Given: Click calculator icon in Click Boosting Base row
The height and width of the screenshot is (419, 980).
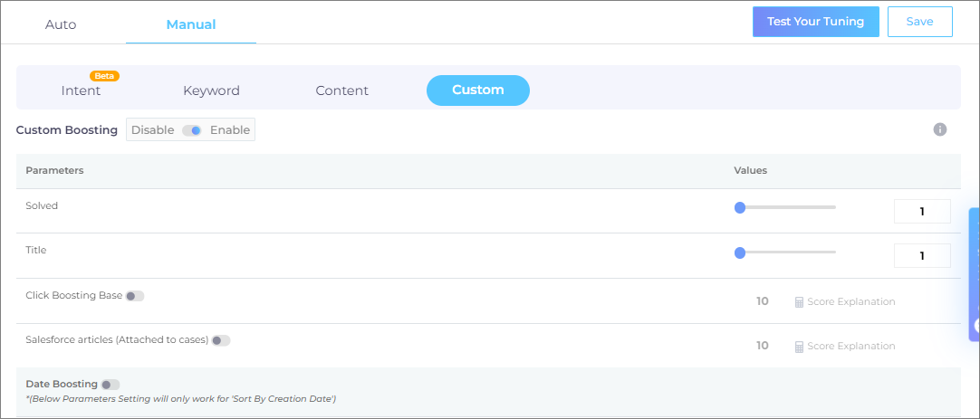Looking at the screenshot, I should pyautogui.click(x=799, y=301).
